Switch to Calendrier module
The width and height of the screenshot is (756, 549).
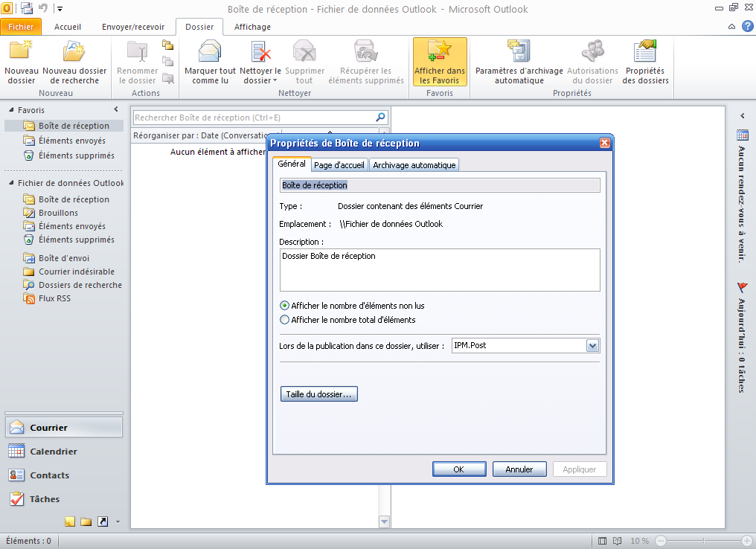coord(64,452)
